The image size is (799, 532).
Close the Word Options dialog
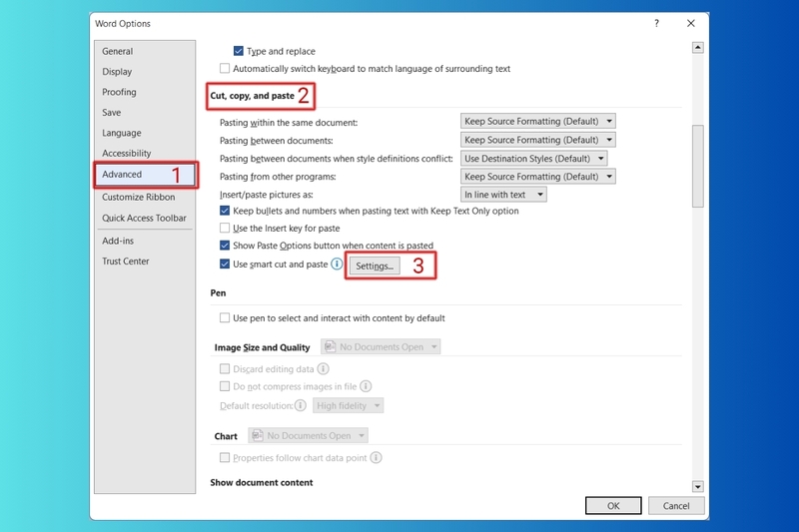click(691, 23)
